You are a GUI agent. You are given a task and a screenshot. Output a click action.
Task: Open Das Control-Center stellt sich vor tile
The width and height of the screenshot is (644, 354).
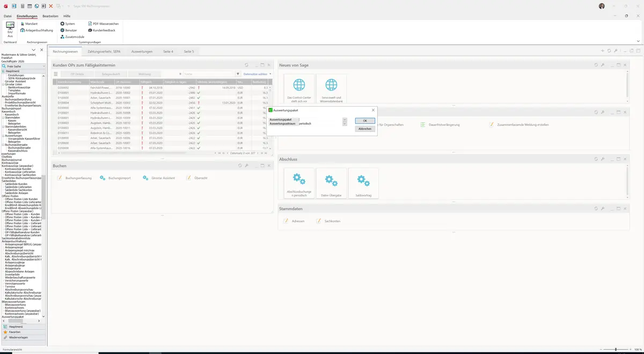tap(299, 89)
